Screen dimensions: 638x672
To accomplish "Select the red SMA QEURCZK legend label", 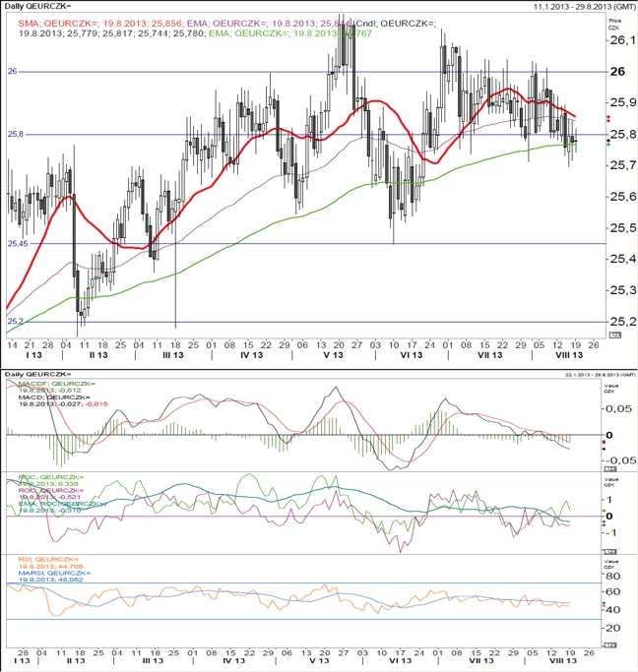I will click(x=99, y=24).
